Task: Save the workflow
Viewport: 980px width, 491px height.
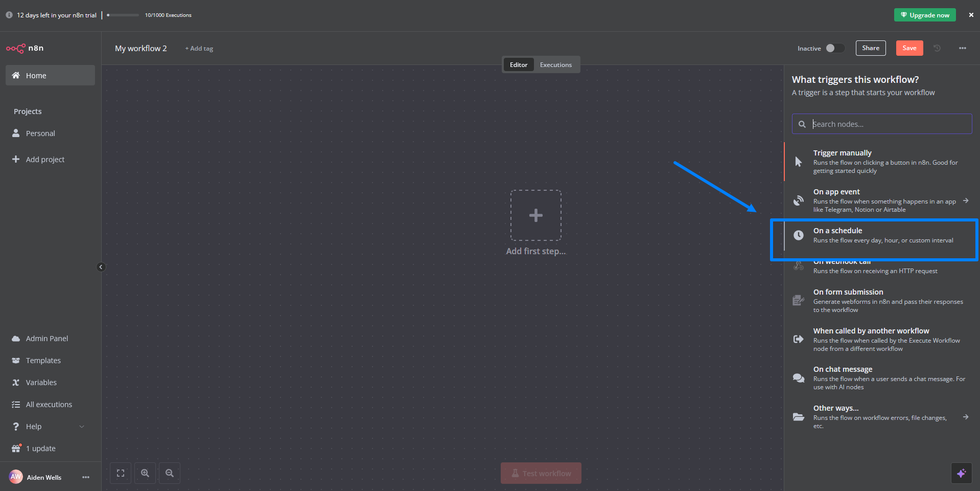Action: click(x=909, y=48)
